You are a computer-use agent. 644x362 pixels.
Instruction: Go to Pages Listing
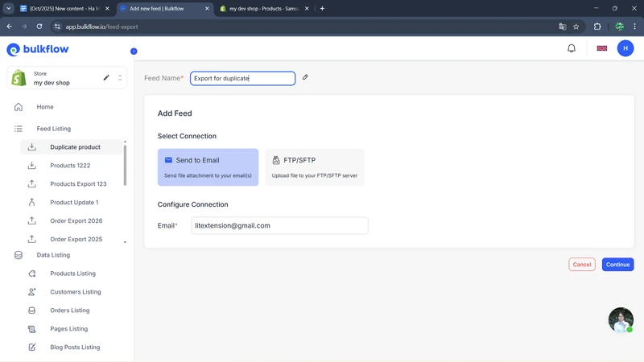(69, 329)
